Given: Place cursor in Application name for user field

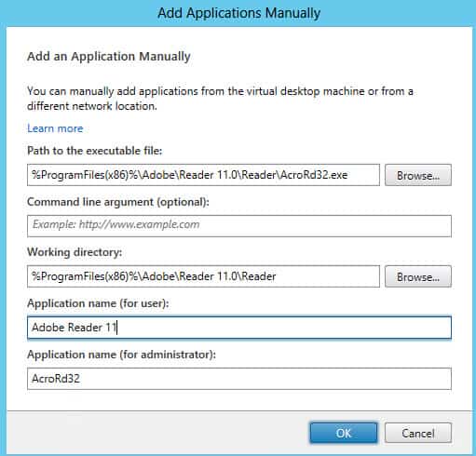Looking at the screenshot, I should (239, 328).
